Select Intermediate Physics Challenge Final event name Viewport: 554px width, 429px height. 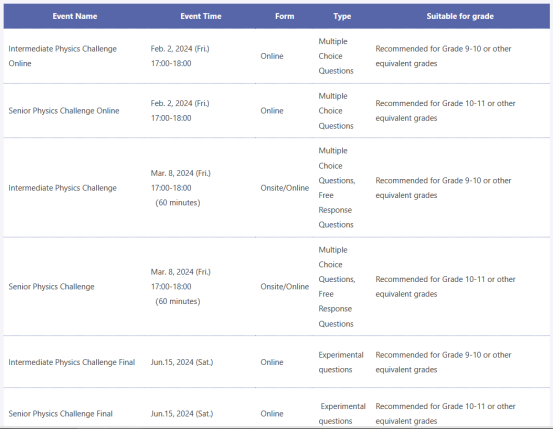coord(72,362)
